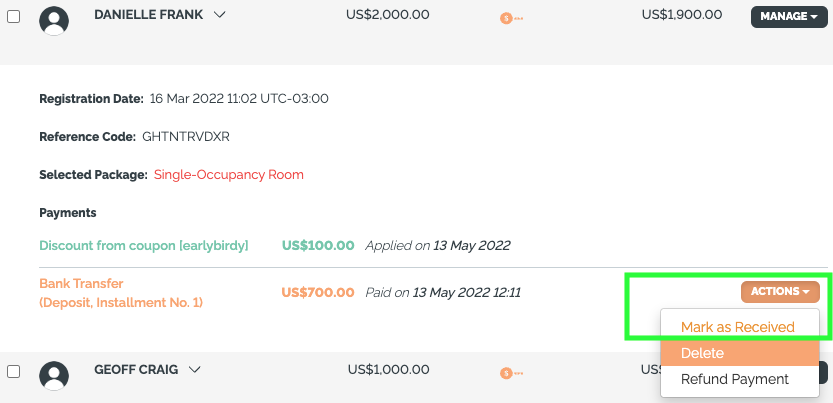Viewport: 833px width, 403px height.
Task: Choose Mark as Received from the menu
Action: (x=738, y=327)
